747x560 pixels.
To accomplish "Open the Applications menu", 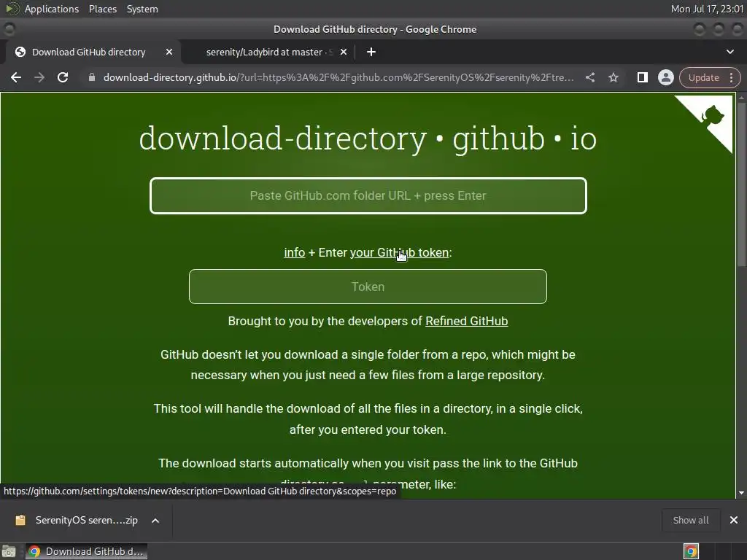I will [52, 9].
